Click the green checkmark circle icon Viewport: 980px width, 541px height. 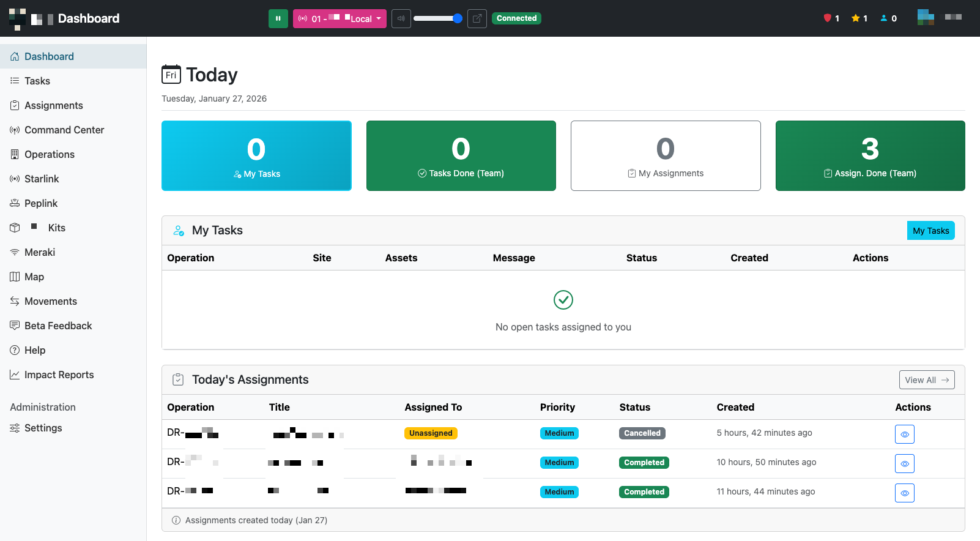[x=563, y=300]
